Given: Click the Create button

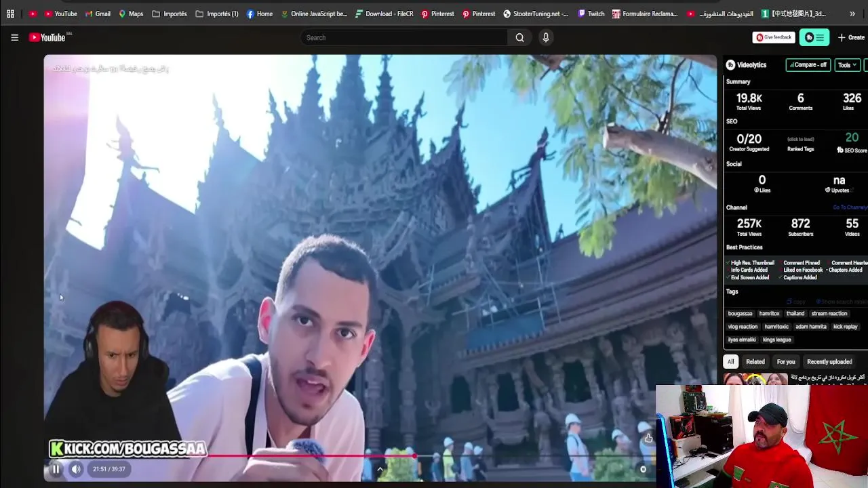Looking at the screenshot, I should [x=851, y=37].
